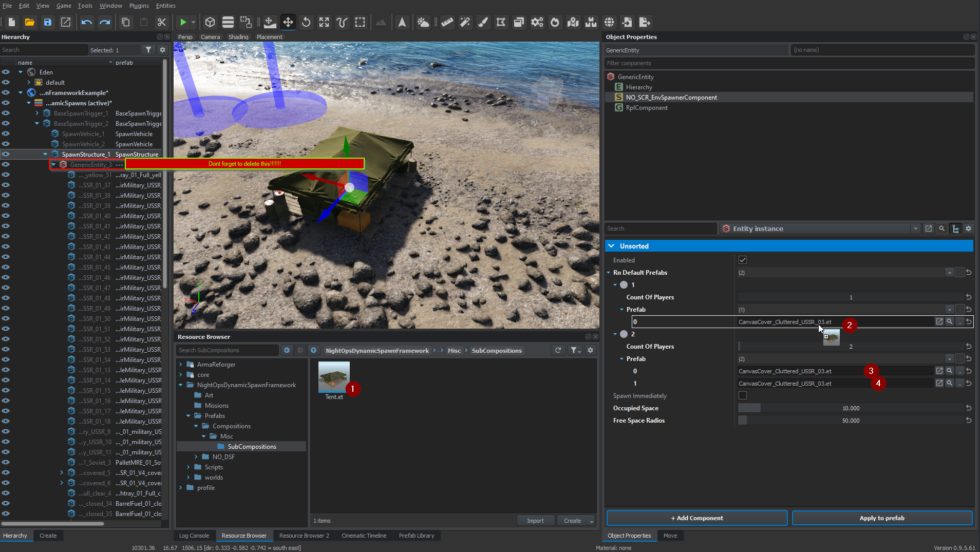Open the Entity instance dropdown

pyautogui.click(x=915, y=229)
